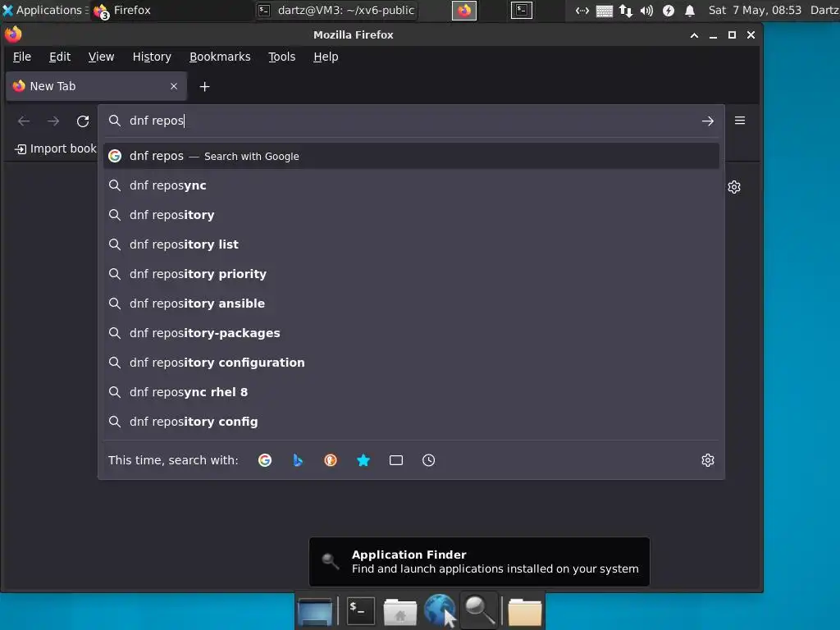Open the home file manager in the dock
The height and width of the screenshot is (630, 840).
(399, 611)
